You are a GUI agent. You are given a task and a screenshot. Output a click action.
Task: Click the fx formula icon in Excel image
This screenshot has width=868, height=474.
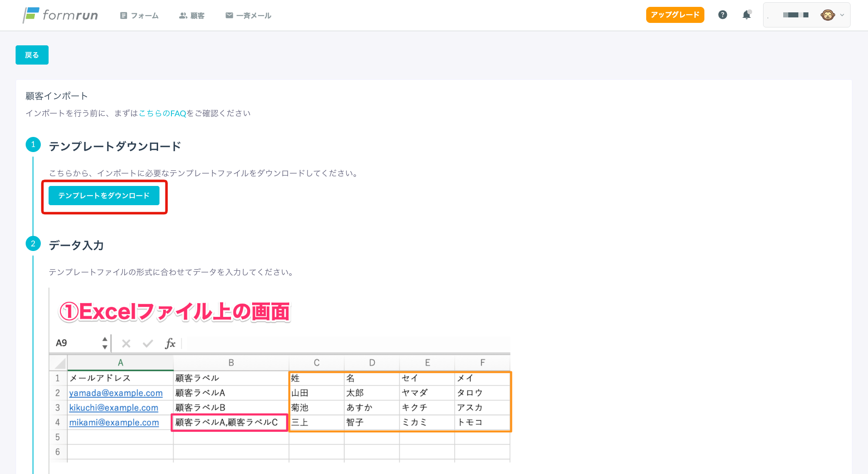coord(170,343)
